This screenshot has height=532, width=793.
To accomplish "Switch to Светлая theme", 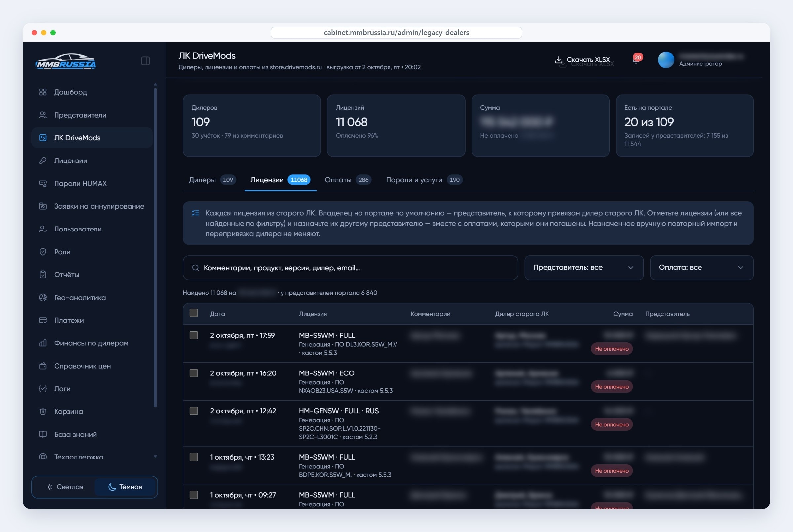I will [64, 487].
